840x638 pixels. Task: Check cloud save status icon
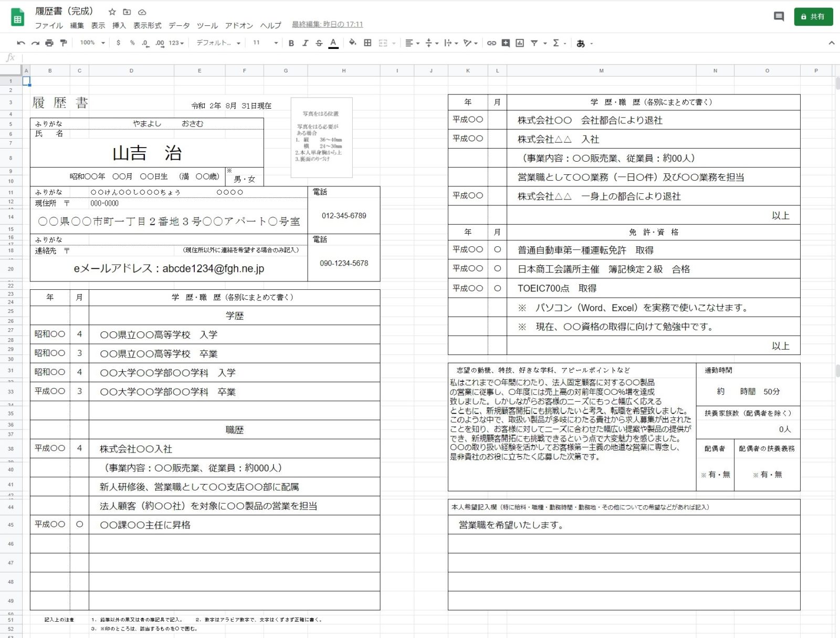pos(142,12)
